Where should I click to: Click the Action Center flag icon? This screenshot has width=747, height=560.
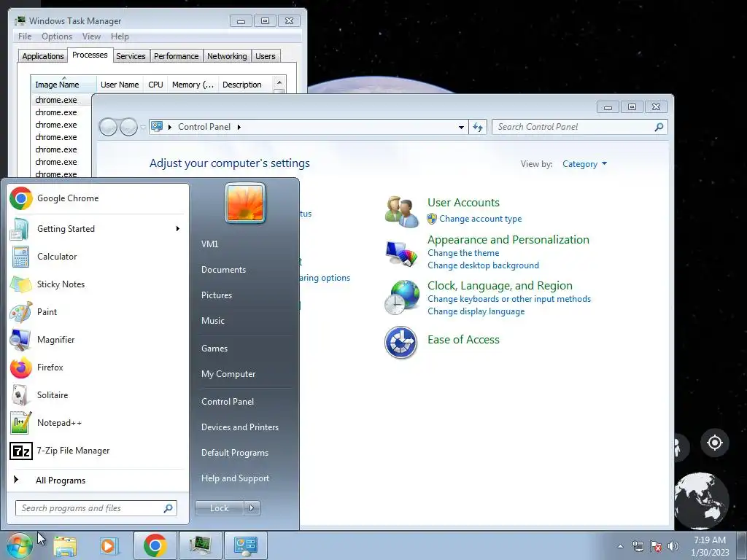tap(656, 546)
